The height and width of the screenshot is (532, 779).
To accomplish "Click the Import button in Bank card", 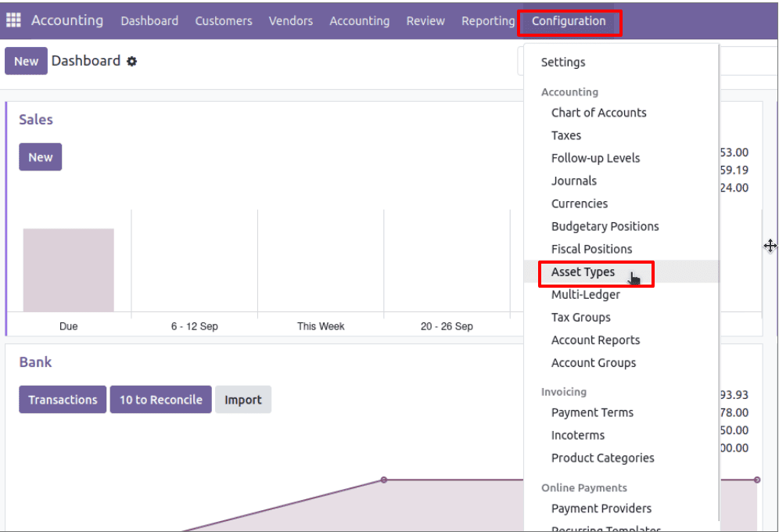I will click(243, 399).
